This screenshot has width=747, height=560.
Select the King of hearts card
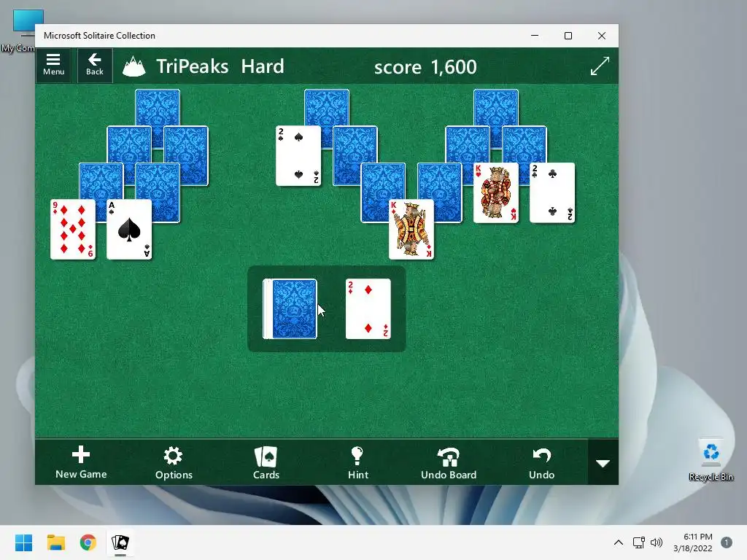pyautogui.click(x=496, y=192)
